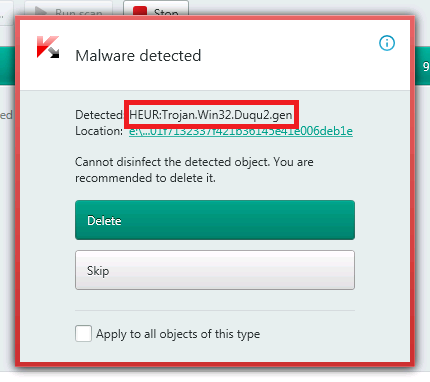
Task: Click the Run scan play arrow icon
Action: point(41,11)
